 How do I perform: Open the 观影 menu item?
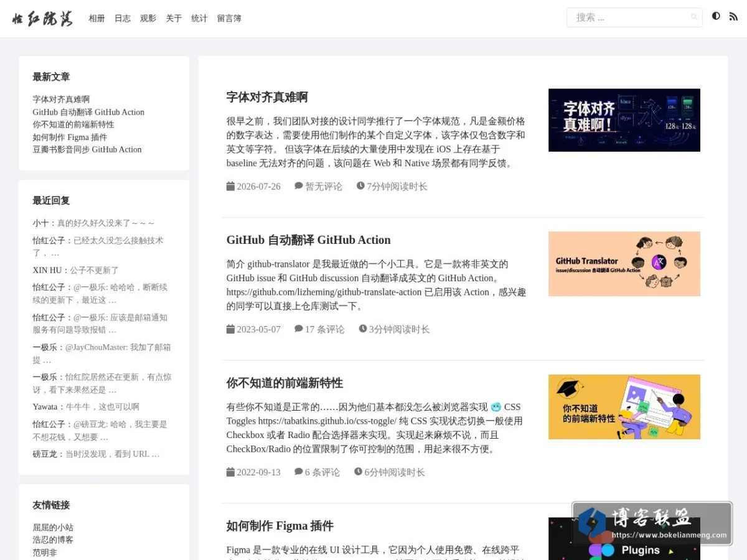tap(148, 19)
